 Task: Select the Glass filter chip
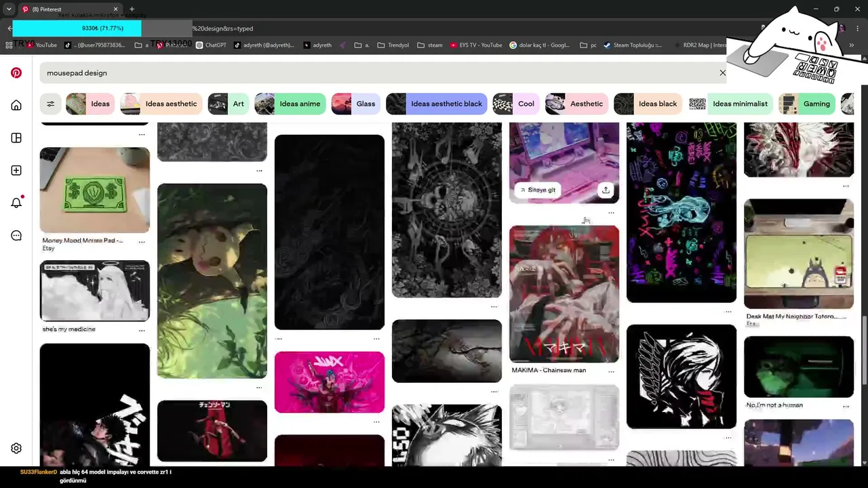pos(355,104)
